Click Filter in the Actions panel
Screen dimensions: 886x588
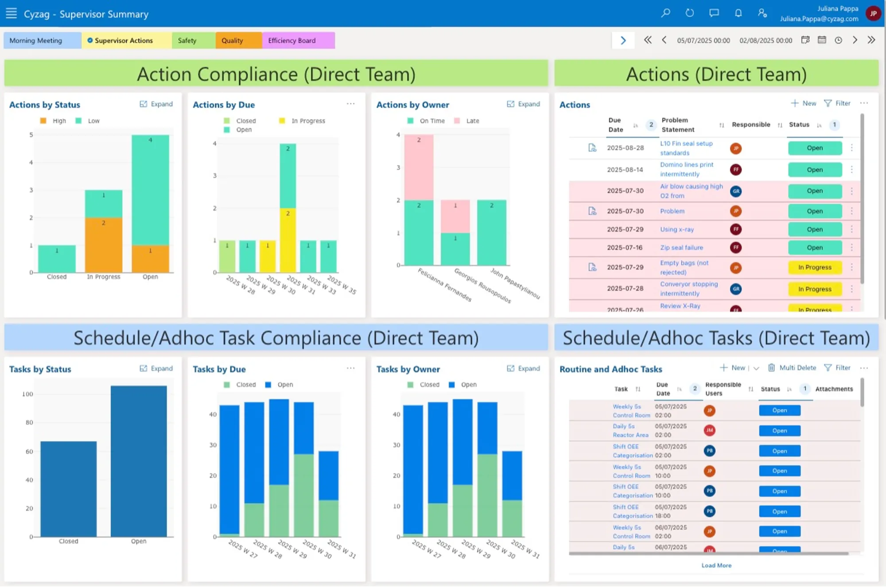(x=837, y=103)
